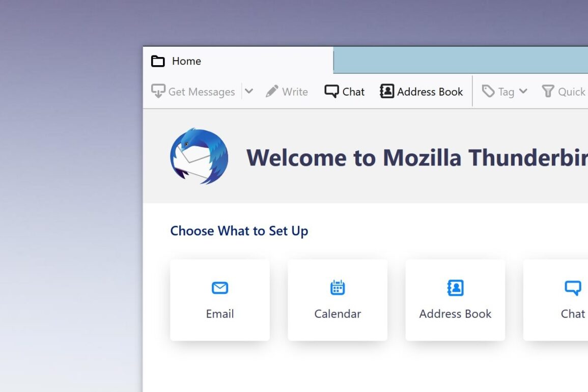Open the Address Book setup card label

pos(455,314)
